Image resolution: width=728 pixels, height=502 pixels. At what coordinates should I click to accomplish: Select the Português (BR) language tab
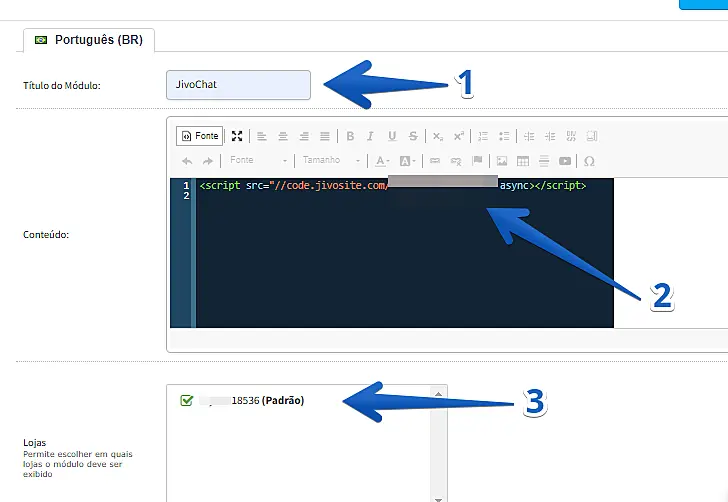click(87, 40)
